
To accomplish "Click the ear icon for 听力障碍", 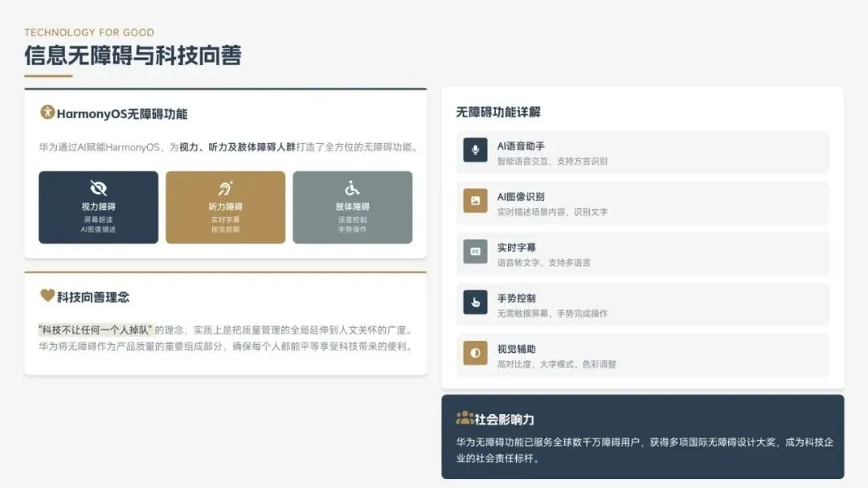I will 225,188.
